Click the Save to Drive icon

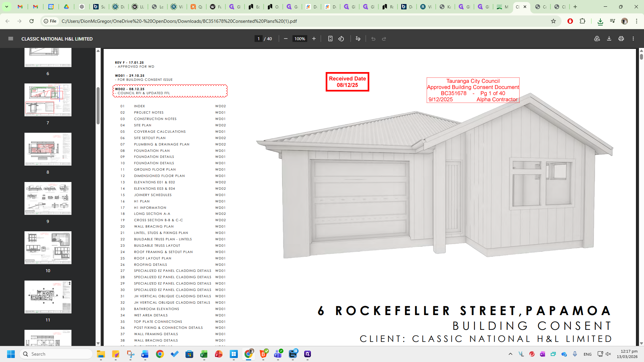pyautogui.click(x=597, y=39)
